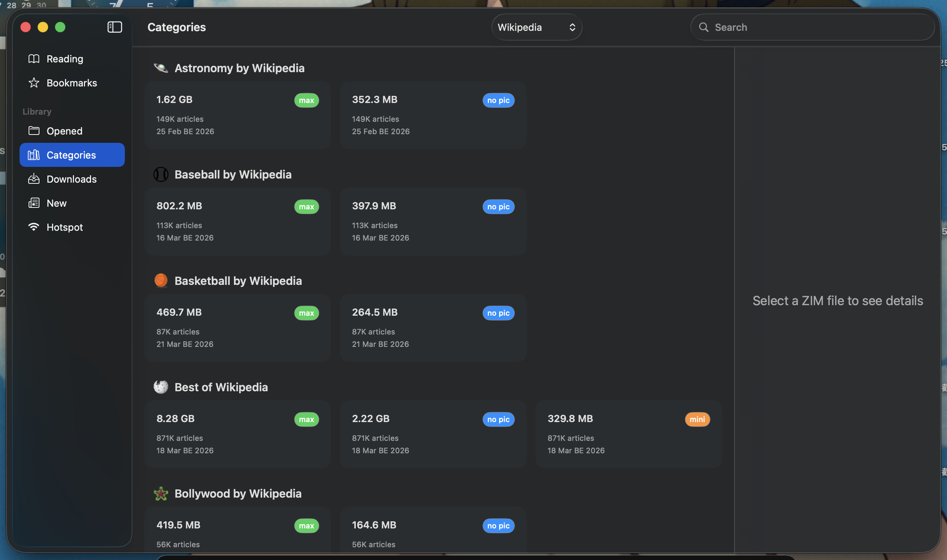Open the Wikipedia category dropdown
Viewport: 947px width, 560px height.
pyautogui.click(x=537, y=27)
